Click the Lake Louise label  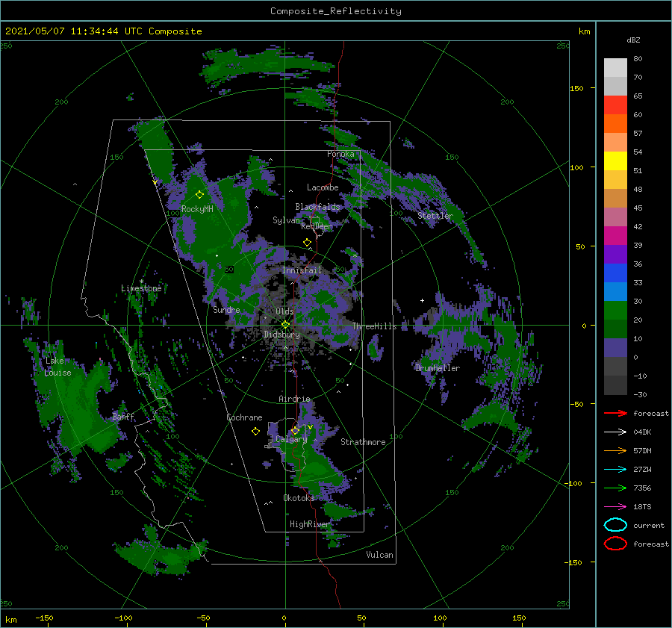(57, 367)
